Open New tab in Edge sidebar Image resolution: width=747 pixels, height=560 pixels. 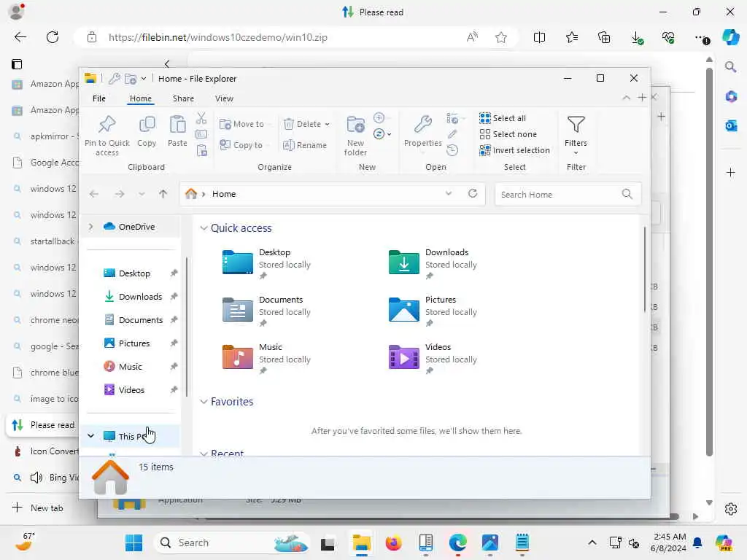tap(38, 507)
